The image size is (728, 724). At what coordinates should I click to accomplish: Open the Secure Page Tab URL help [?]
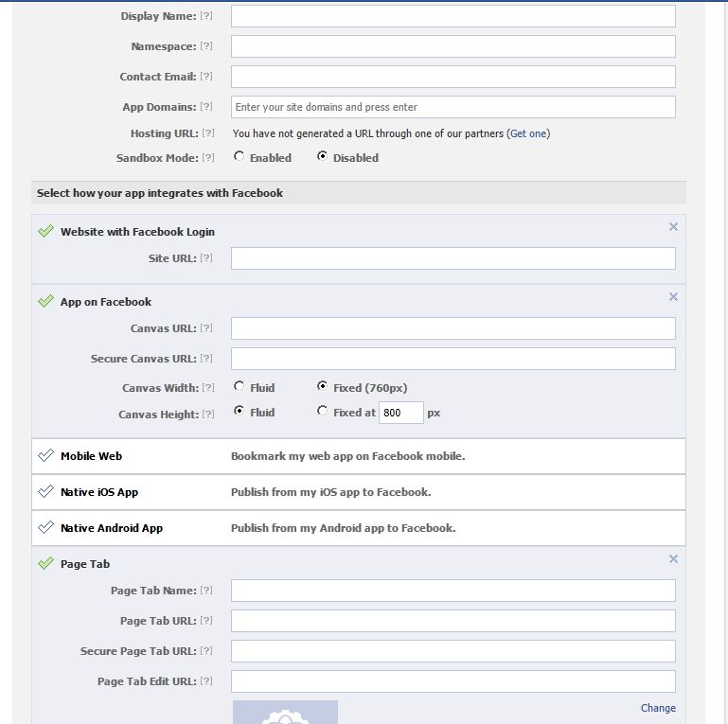[x=206, y=651]
